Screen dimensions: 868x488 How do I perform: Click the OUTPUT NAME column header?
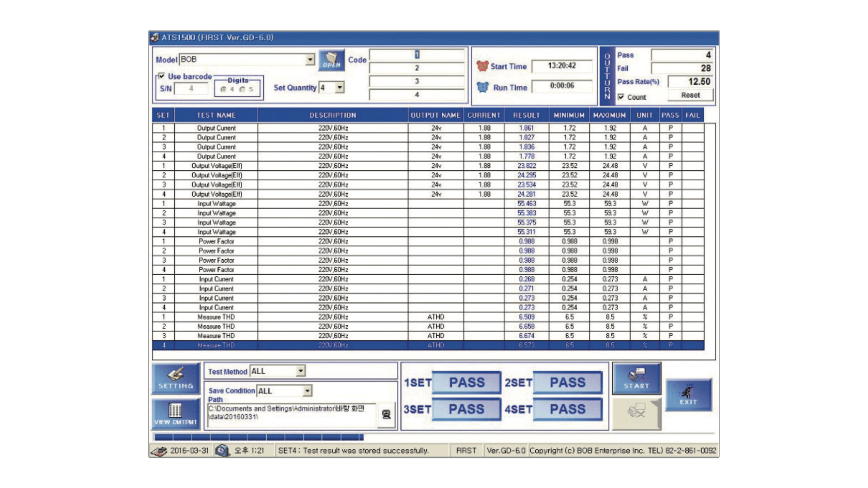tap(436, 115)
